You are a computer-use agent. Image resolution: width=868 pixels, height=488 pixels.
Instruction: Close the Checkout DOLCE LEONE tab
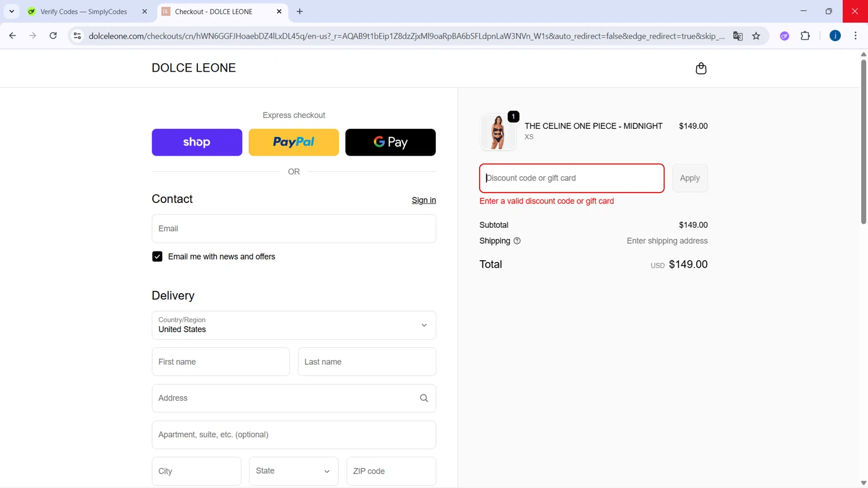(279, 12)
